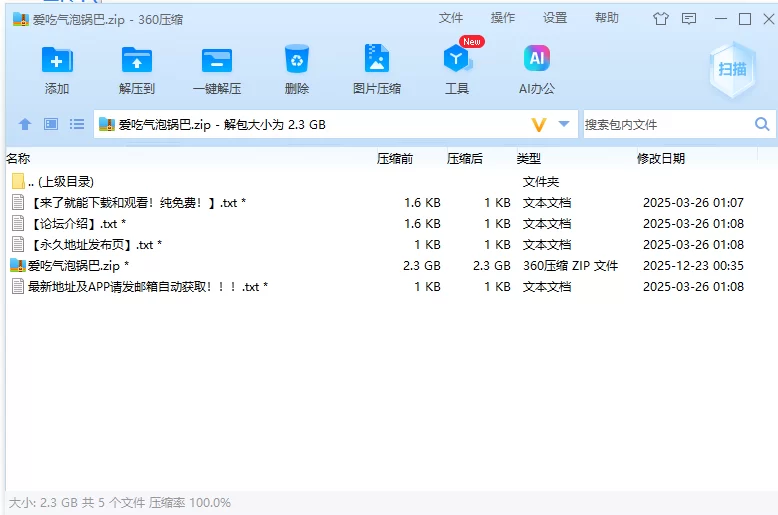Select the 【论坛介绍】.txt file row
Image resolution: width=778 pixels, height=515 pixels.
tap(74, 224)
